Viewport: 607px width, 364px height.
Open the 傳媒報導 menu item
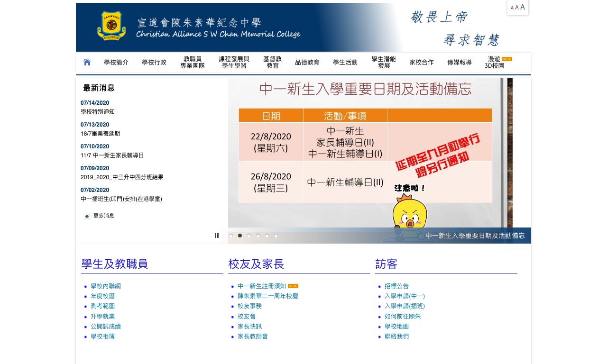click(x=460, y=62)
